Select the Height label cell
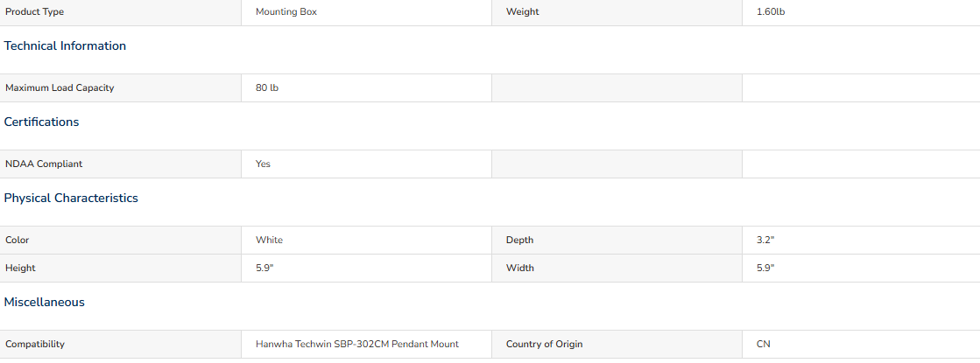980x363 pixels. 121,269
